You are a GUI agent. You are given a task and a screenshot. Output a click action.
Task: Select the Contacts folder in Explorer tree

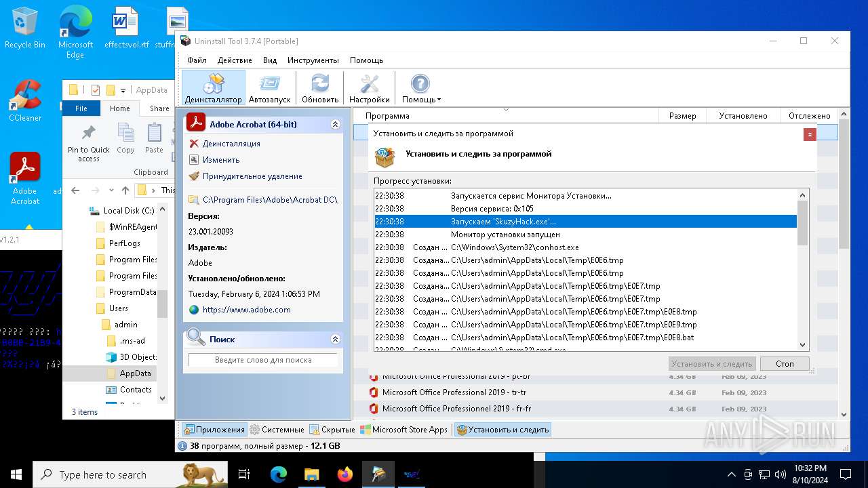[128, 390]
